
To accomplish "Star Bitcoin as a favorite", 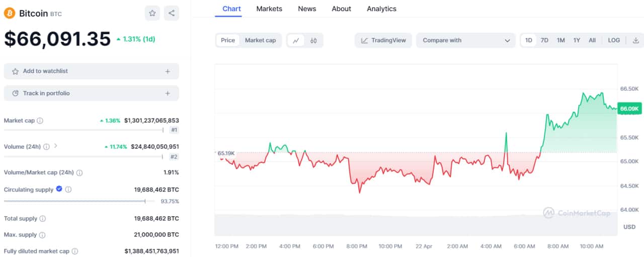I will 152,13.
